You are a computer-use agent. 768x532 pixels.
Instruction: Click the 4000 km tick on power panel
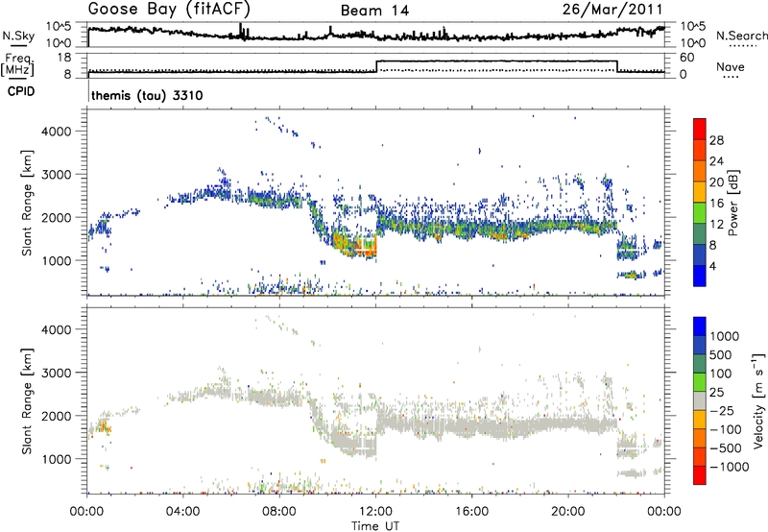point(56,132)
